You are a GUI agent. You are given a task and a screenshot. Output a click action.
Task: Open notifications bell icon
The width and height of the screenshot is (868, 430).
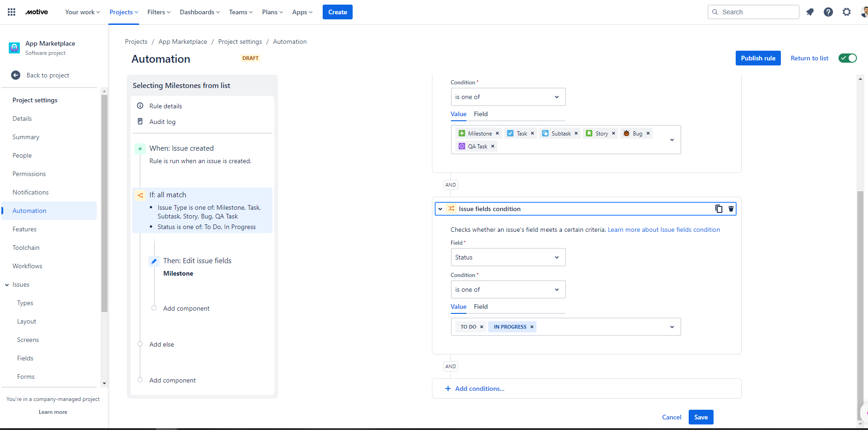pyautogui.click(x=810, y=12)
